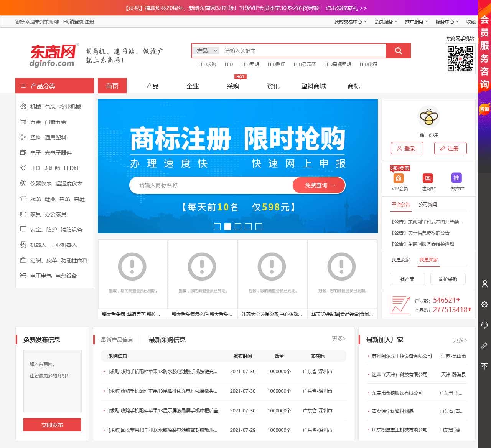491x448 pixels.
Task: Open the 推广服务 dropdown
Action: pyautogui.click(x=414, y=22)
